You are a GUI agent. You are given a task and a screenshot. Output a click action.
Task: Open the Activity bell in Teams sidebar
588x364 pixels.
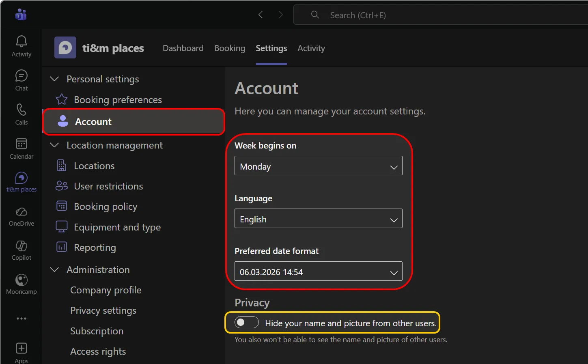click(x=21, y=46)
